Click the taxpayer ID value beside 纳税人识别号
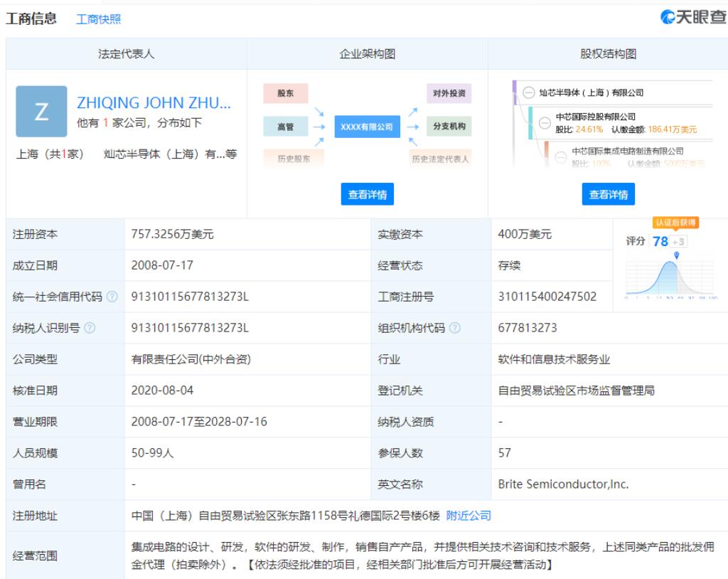The height and width of the screenshot is (579, 728). (x=190, y=328)
